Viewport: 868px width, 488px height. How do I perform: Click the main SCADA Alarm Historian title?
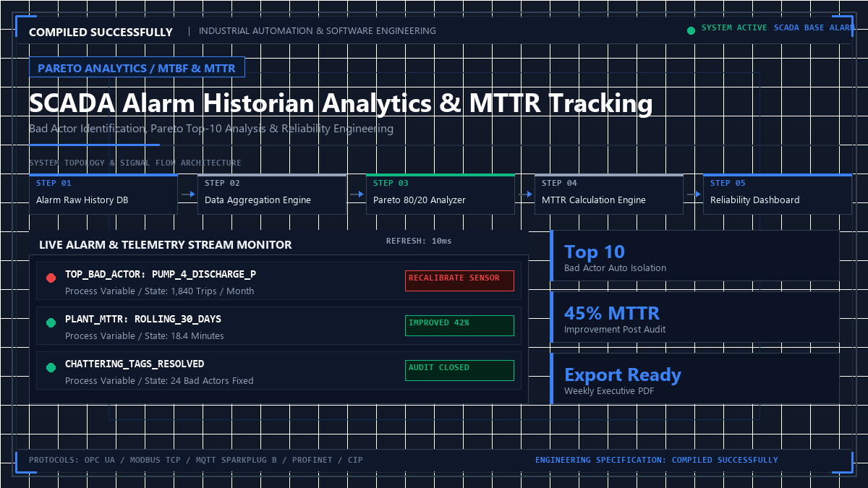click(341, 103)
